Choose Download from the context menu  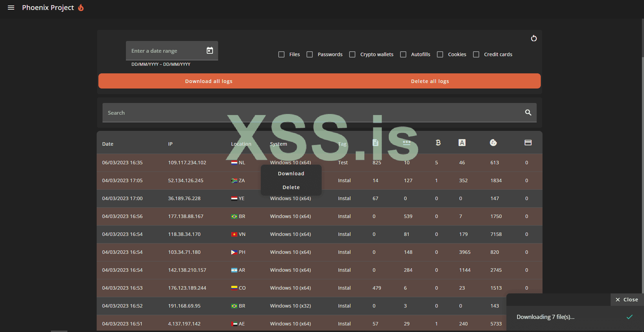coord(291,174)
